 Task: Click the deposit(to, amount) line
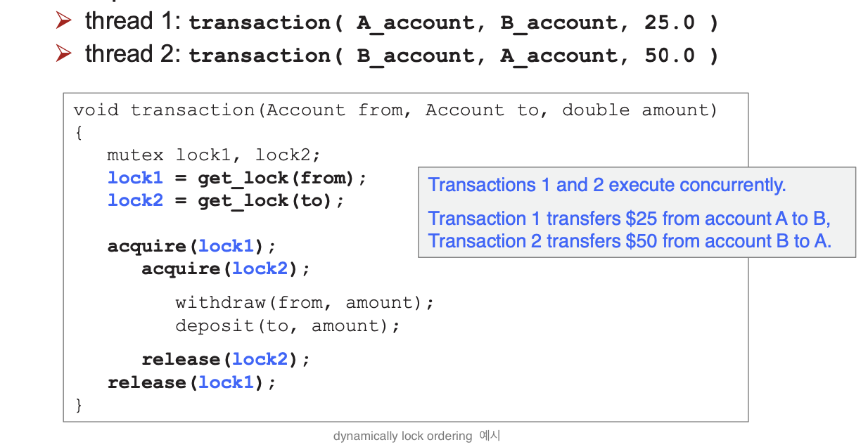288,325
